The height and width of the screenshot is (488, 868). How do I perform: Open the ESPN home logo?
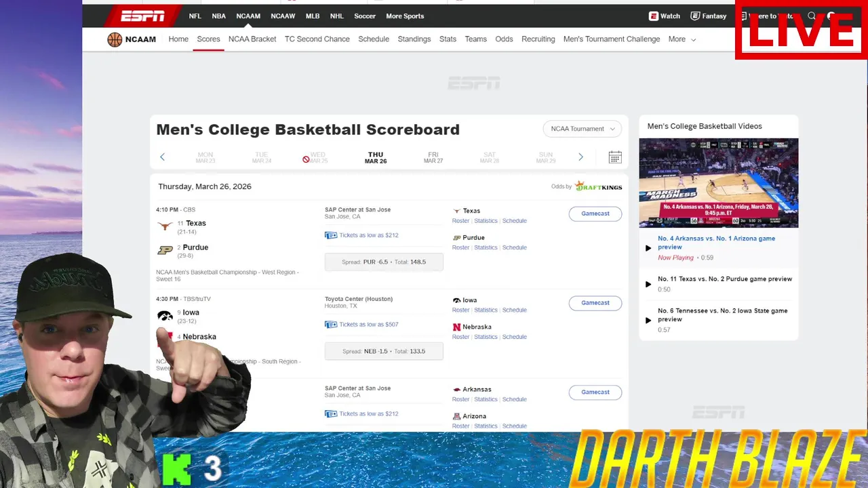(142, 16)
